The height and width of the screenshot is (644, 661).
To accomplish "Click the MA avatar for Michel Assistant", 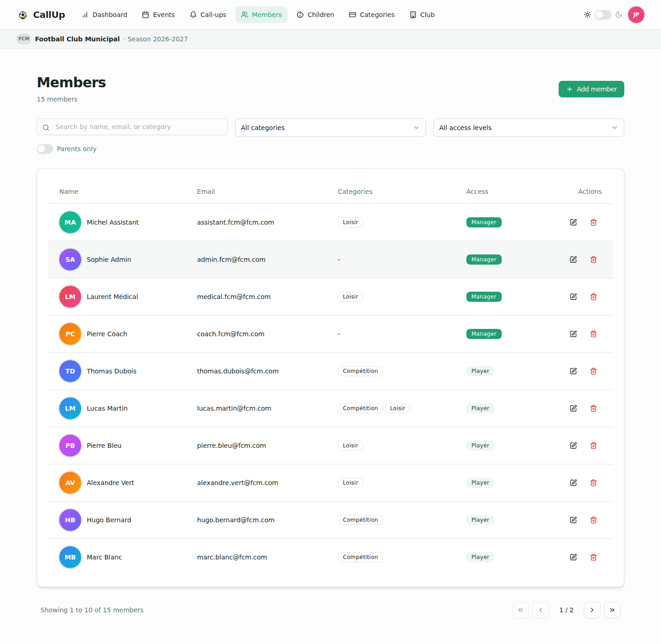I will coord(70,222).
